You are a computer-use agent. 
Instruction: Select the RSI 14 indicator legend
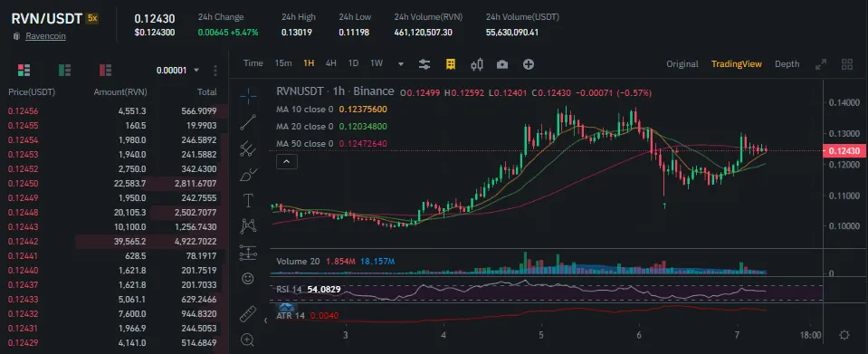tap(308, 289)
